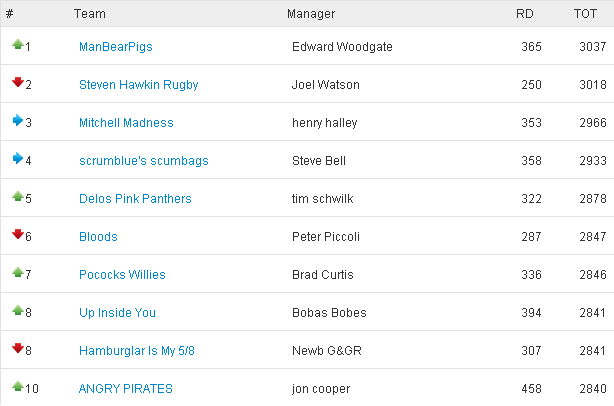This screenshot has height=406, width=614.
Task: Open the ManBearPigs team link
Action: click(x=116, y=47)
